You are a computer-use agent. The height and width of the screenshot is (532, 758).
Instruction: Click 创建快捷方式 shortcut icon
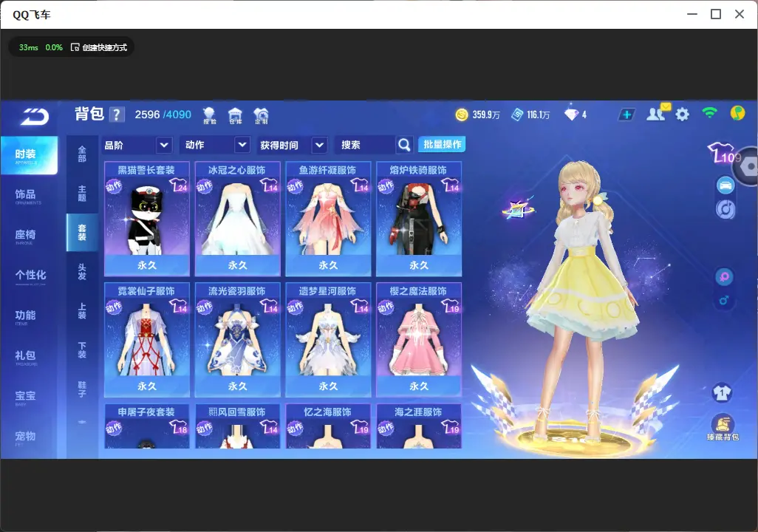coord(75,47)
